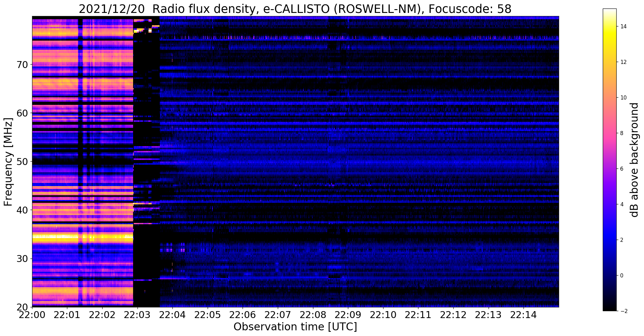Click the colorbar tick label 8
The width and height of the screenshot is (644, 336).
click(621, 133)
